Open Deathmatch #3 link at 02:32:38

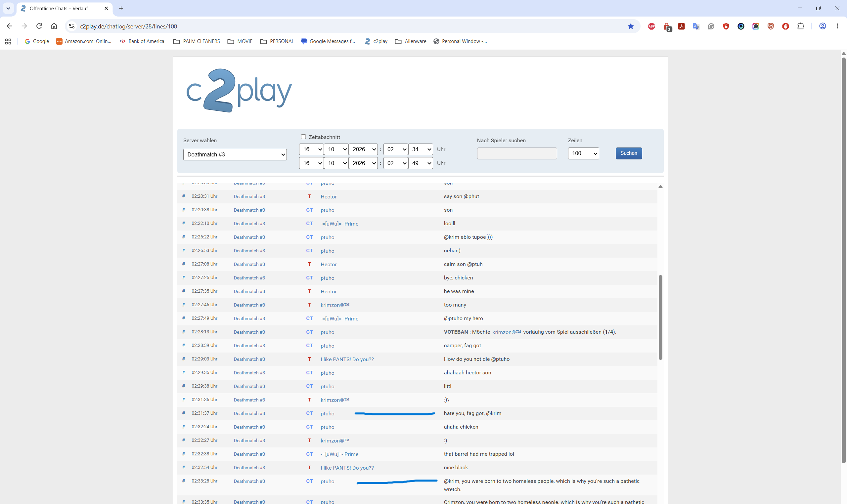[x=249, y=454]
